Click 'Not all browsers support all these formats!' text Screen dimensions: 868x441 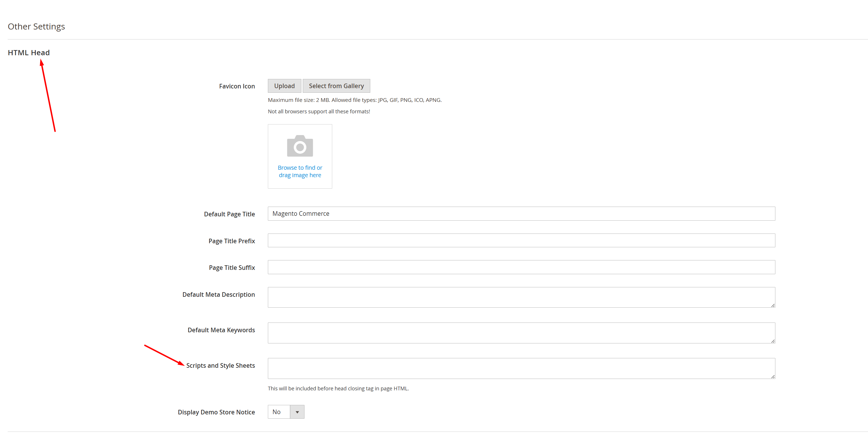click(x=319, y=111)
